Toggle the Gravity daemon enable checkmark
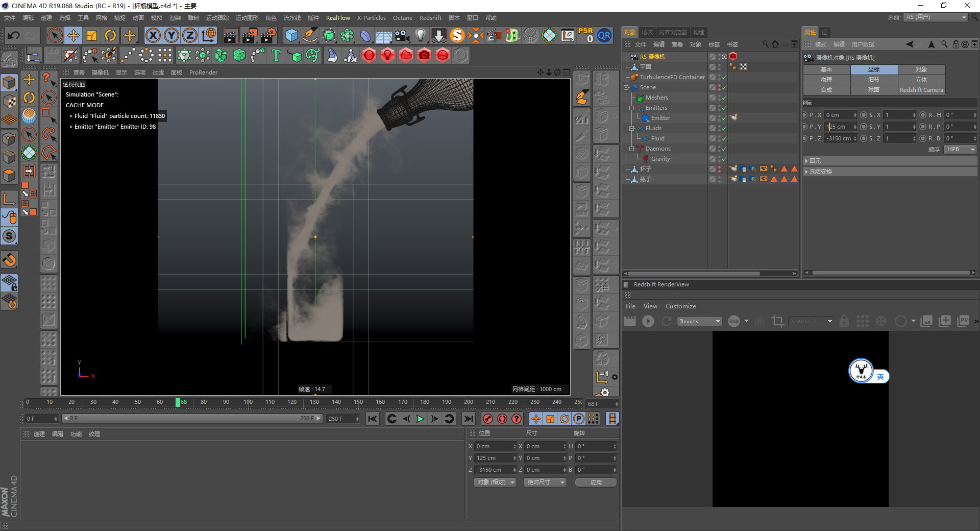The height and width of the screenshot is (531, 980). (724, 159)
